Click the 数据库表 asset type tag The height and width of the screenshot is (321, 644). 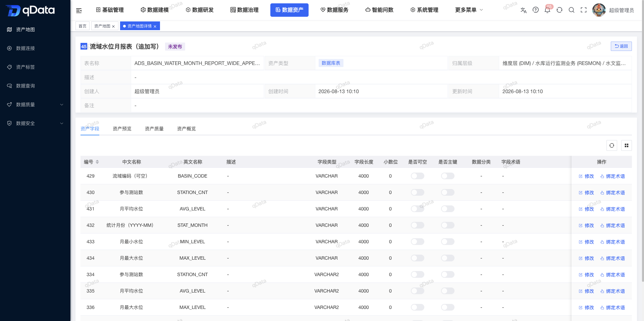[331, 63]
